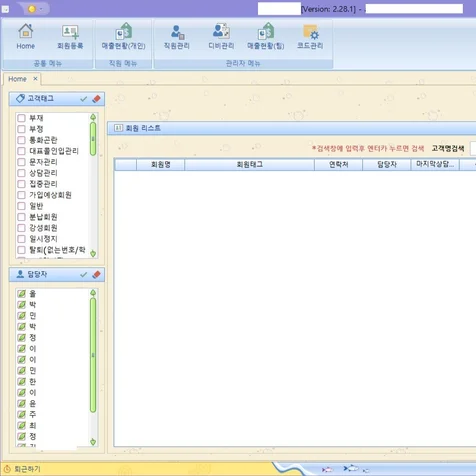This screenshot has height=476, width=476.
Task: Check the 부재 customer tag checkbox
Action: pyautogui.click(x=21, y=118)
